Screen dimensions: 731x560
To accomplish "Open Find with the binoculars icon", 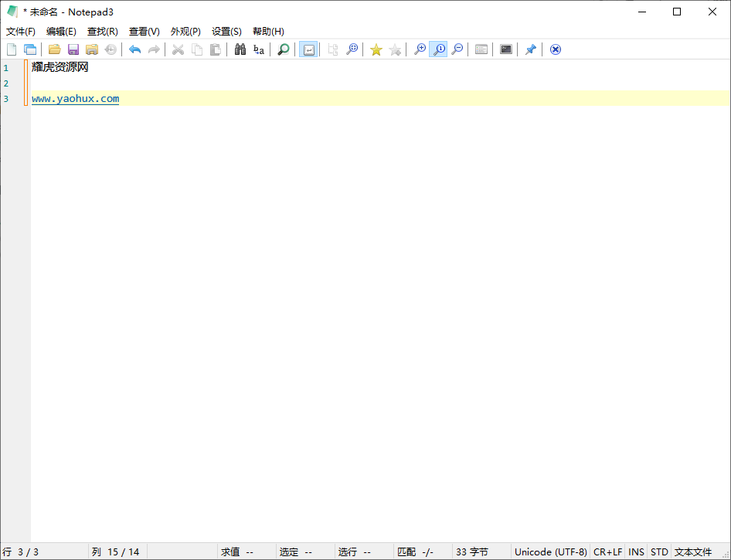I will pos(240,49).
